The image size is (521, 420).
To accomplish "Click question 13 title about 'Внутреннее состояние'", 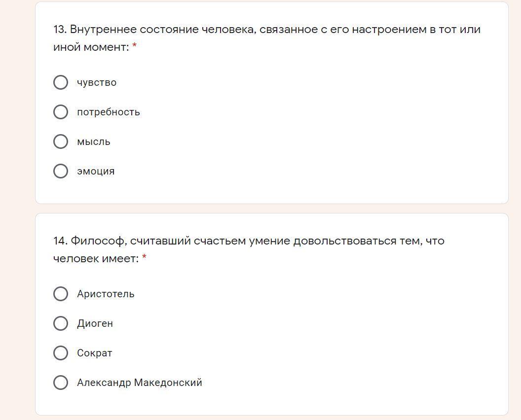I will 266,30.
